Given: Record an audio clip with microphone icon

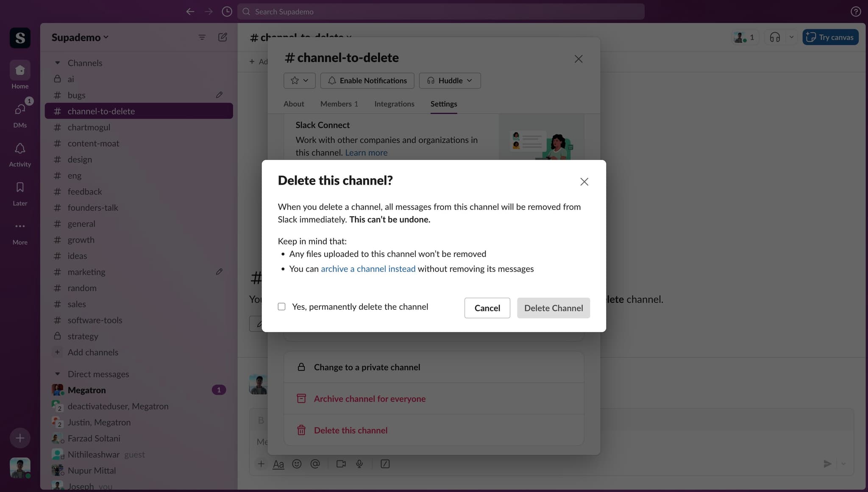Looking at the screenshot, I should tap(359, 464).
